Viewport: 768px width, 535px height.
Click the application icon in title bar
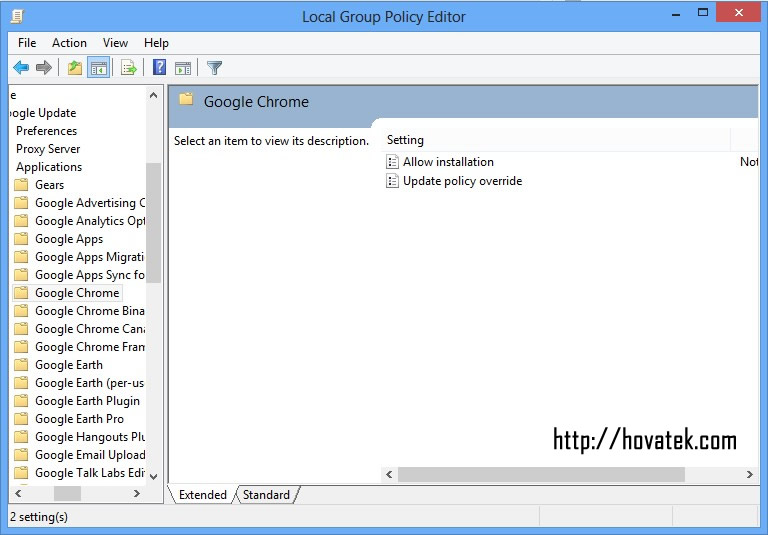pyautogui.click(x=17, y=16)
